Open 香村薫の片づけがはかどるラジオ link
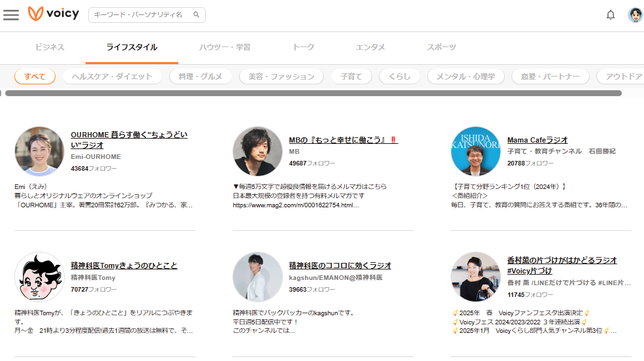The width and height of the screenshot is (644, 361). click(562, 266)
